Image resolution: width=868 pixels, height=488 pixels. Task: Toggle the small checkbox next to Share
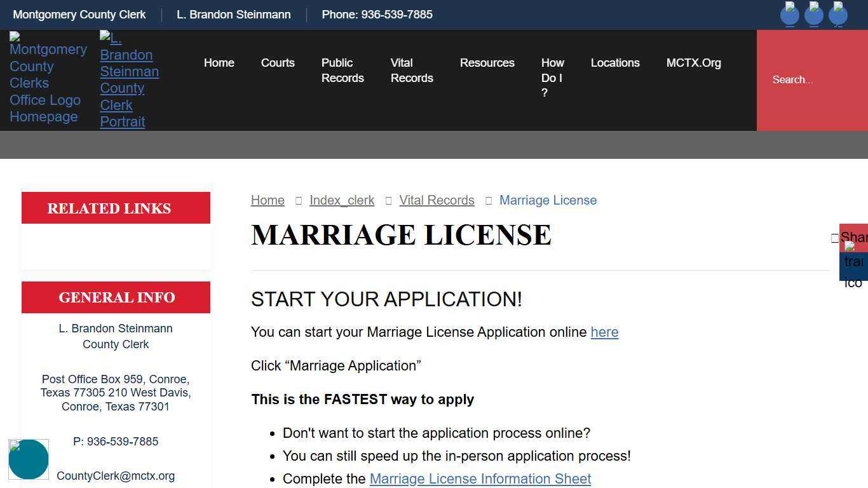point(834,238)
